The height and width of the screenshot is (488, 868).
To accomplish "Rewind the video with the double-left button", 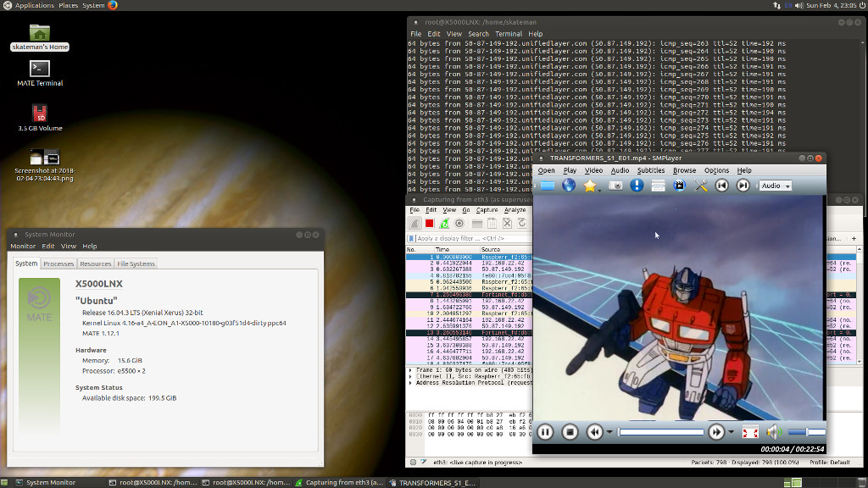I will pos(594,432).
